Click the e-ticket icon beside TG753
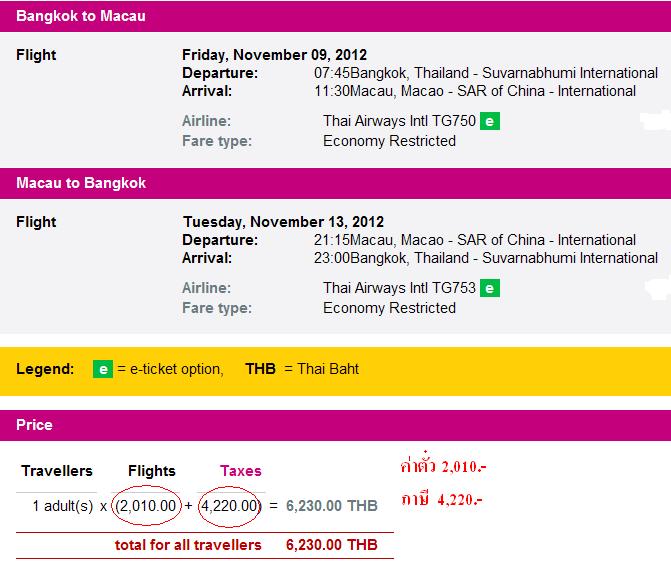 point(490,288)
